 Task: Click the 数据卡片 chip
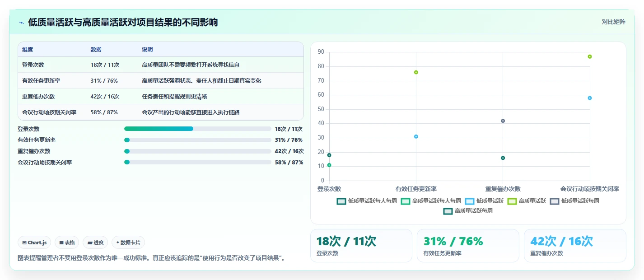click(x=128, y=243)
